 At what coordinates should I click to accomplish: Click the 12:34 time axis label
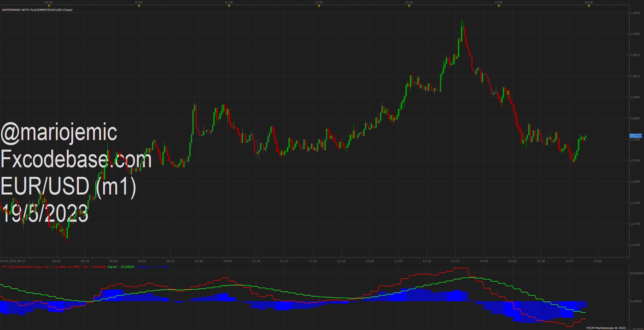point(370,261)
